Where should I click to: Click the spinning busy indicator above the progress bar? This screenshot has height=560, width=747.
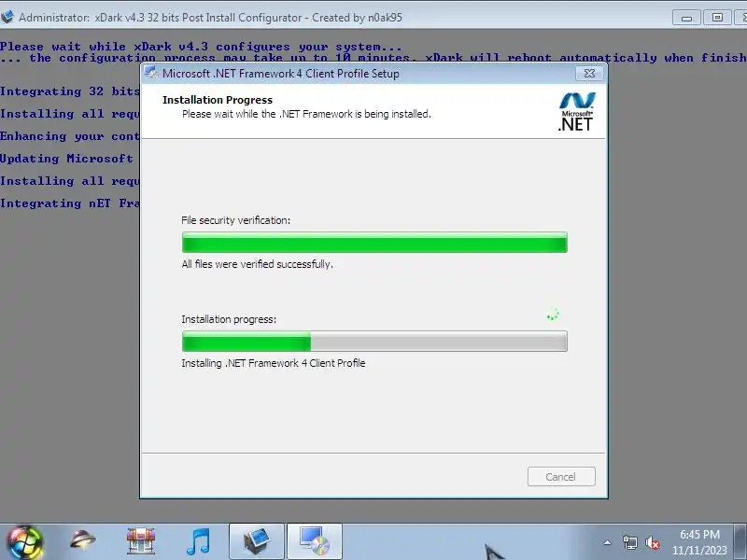[x=553, y=315]
